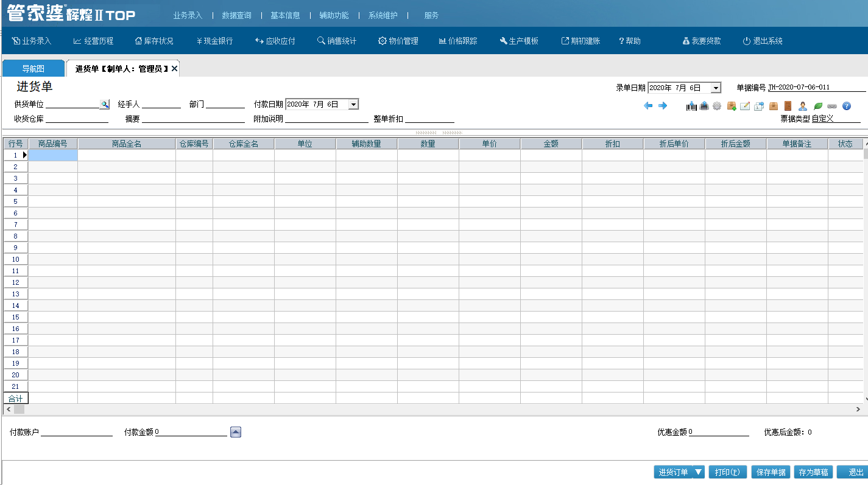
Task: Open 物价管理 toolbar item
Action: 398,41
